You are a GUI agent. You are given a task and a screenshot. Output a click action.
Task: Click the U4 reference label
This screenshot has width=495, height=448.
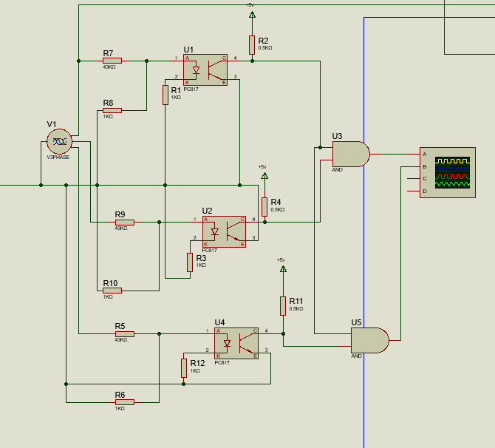[219, 322]
